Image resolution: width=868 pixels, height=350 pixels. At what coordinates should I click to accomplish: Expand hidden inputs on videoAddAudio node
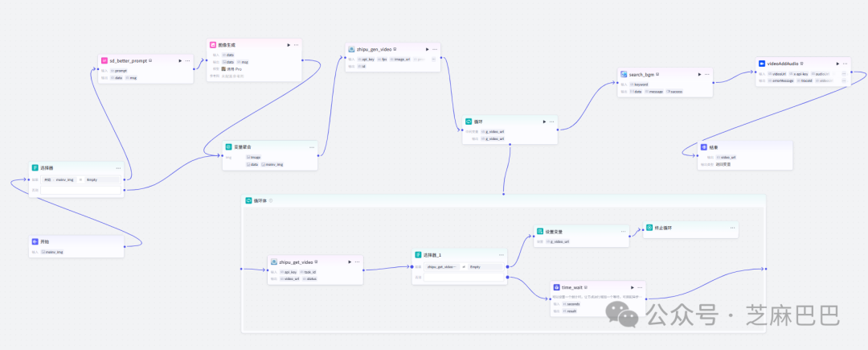coord(844,73)
